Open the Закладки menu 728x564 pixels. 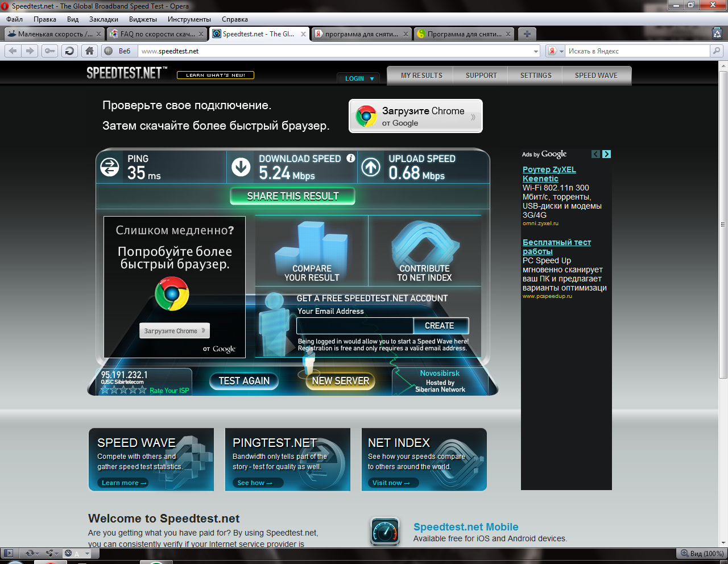(x=104, y=19)
